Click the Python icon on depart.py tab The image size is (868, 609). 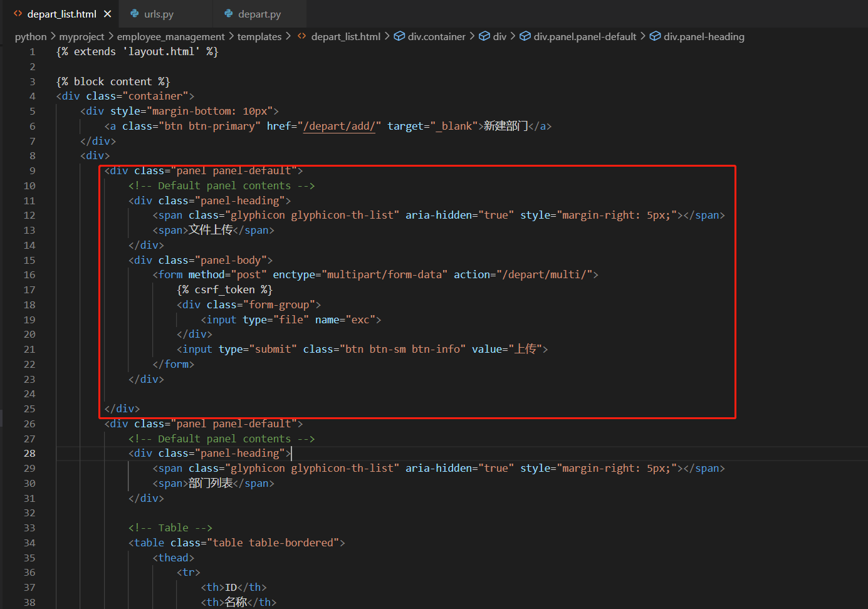pos(229,14)
